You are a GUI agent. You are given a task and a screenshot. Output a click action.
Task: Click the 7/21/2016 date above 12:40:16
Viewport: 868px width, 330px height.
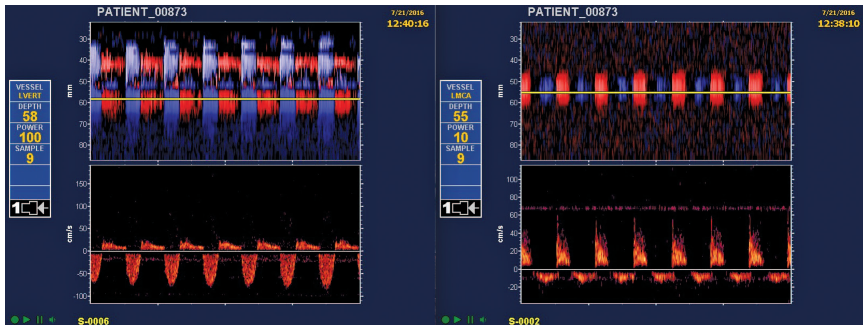coord(408,13)
